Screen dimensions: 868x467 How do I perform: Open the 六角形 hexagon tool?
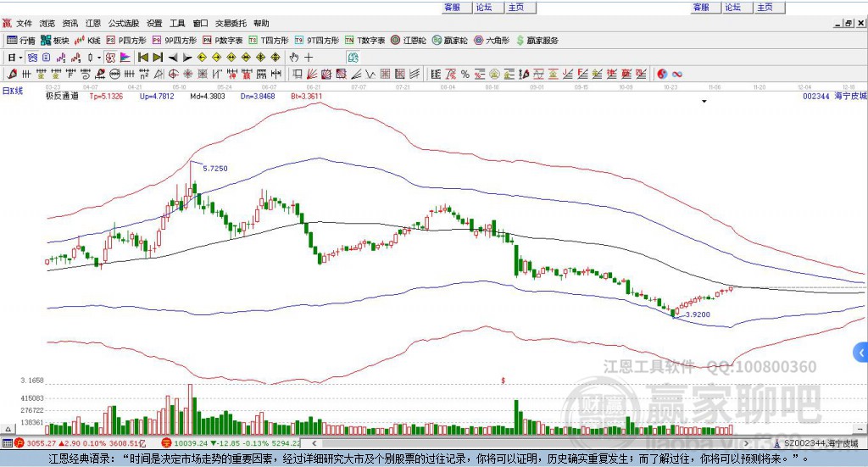[x=492, y=41]
